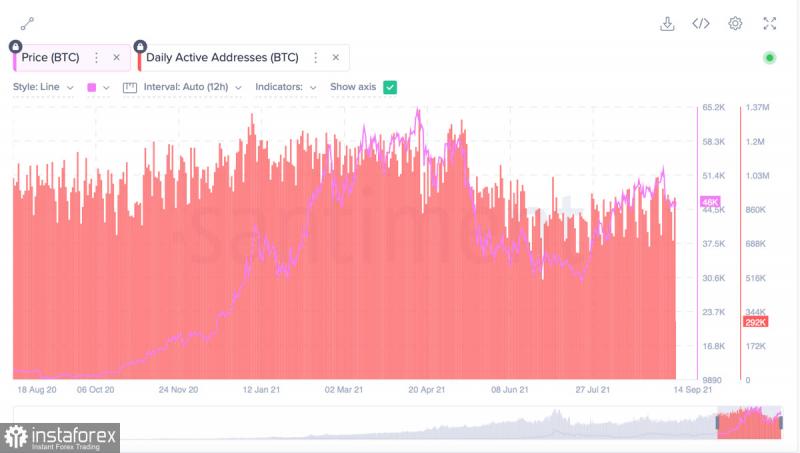Click the green live status indicator
This screenshot has height=453, width=800.
coord(769,58)
